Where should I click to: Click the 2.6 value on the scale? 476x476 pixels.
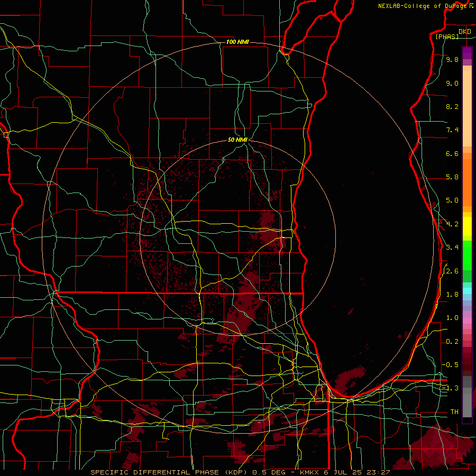(x=452, y=271)
